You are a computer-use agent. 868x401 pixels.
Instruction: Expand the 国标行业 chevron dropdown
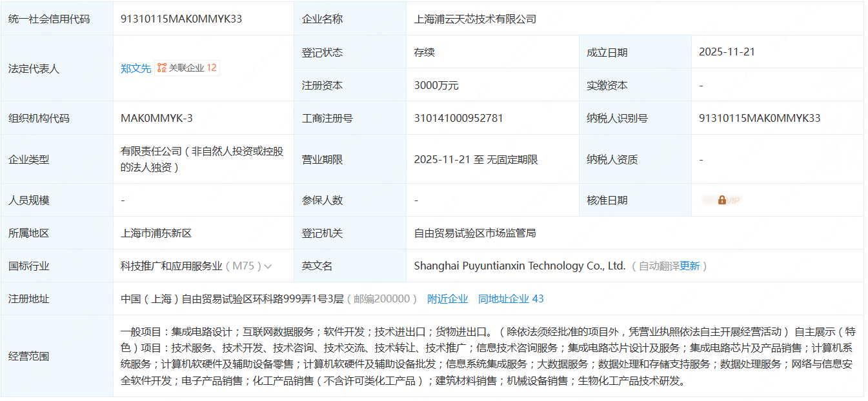coord(268,266)
